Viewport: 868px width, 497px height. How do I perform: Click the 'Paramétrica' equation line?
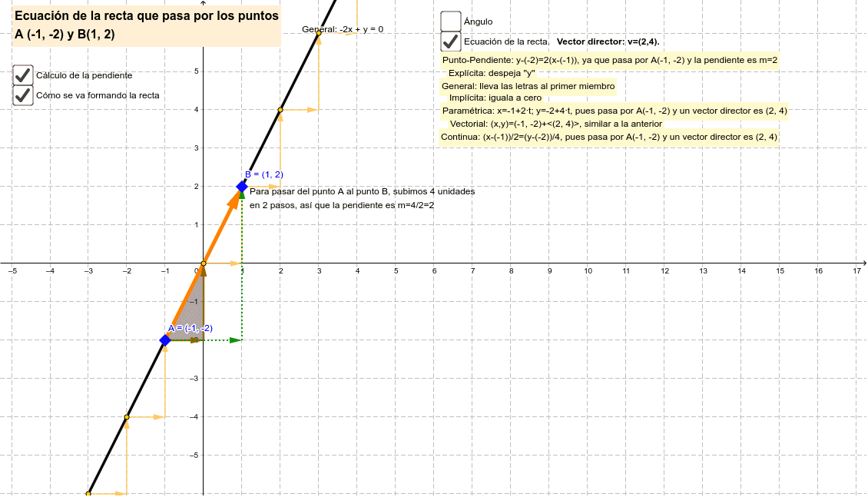[615, 111]
